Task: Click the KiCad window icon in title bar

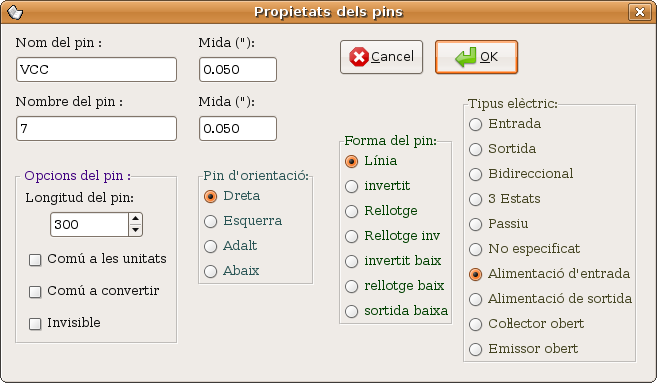Action: [15, 12]
